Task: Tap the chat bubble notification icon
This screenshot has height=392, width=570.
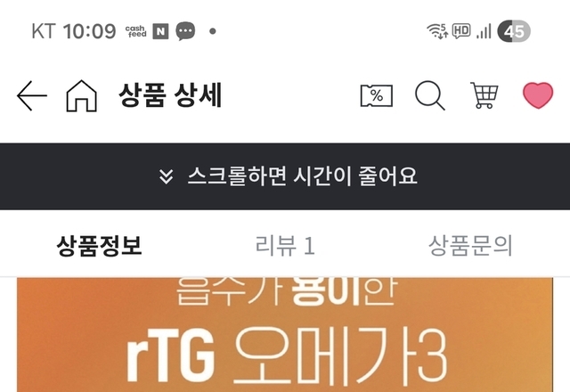Action: tap(185, 31)
